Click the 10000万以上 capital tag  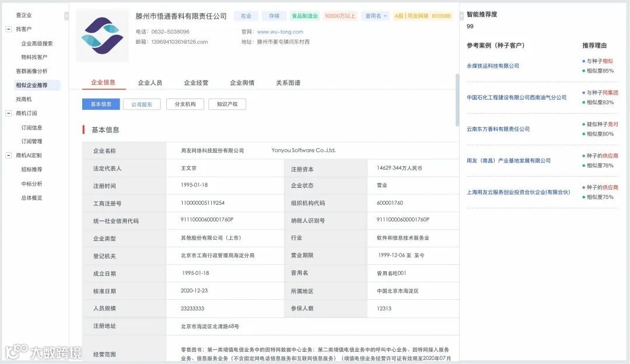[x=340, y=16]
